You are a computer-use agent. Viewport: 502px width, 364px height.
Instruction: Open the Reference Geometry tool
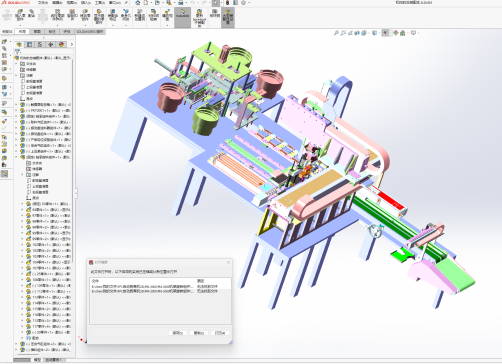point(126,15)
